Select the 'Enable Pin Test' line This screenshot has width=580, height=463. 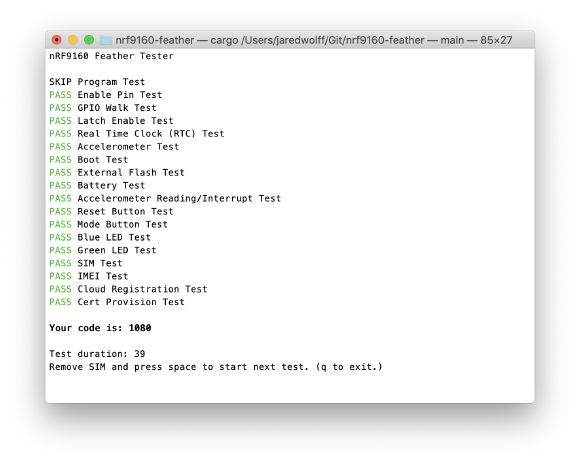pyautogui.click(x=106, y=95)
